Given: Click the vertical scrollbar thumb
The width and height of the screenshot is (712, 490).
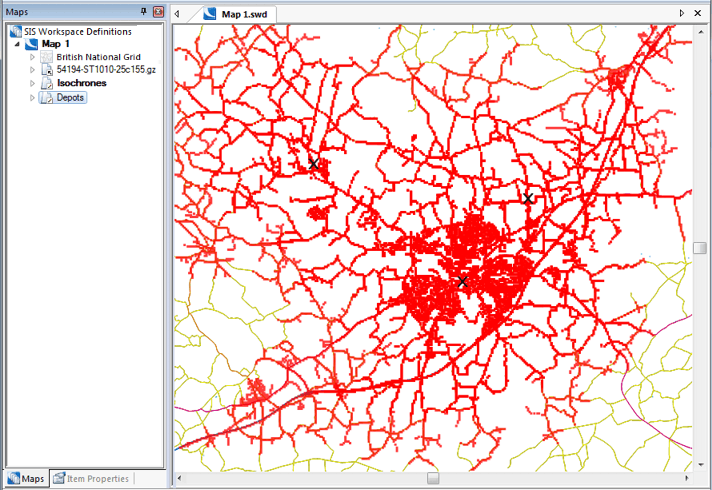Looking at the screenshot, I should 700,248.
